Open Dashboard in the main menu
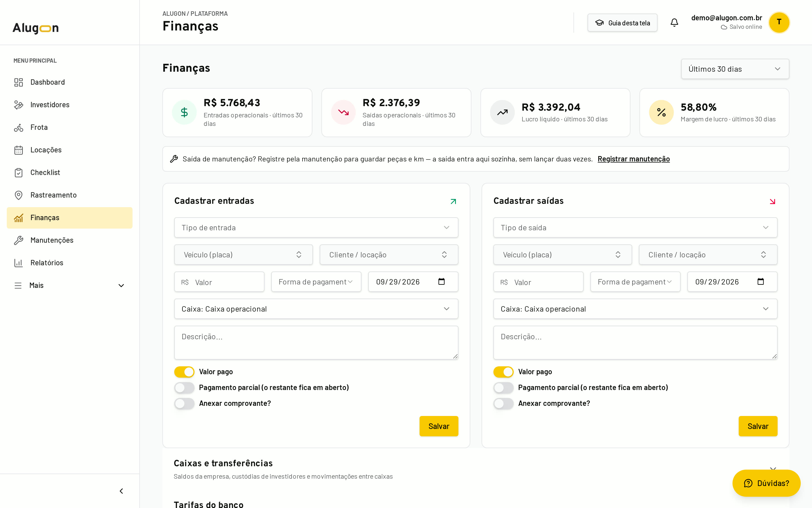The height and width of the screenshot is (508, 812). pyautogui.click(x=69, y=82)
